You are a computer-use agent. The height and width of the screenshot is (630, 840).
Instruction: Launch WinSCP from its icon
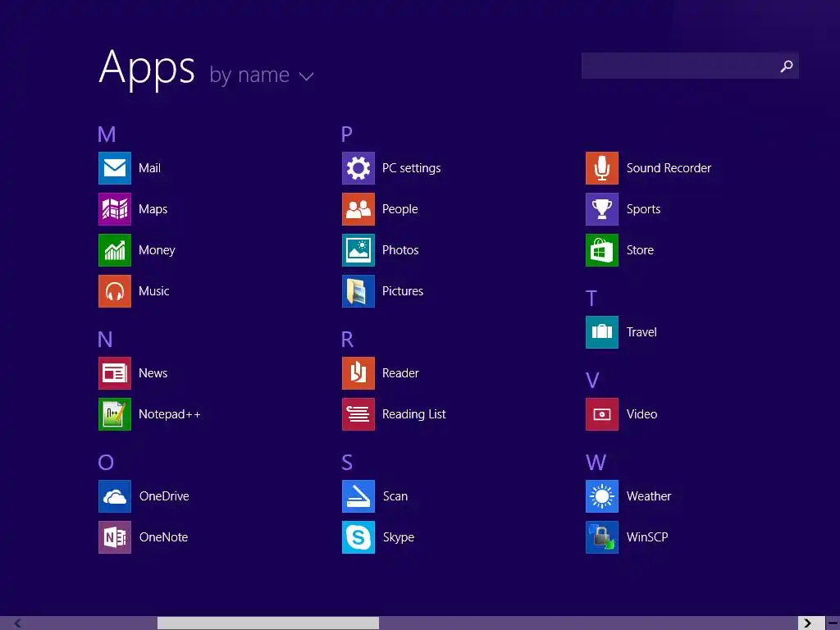[x=602, y=537]
